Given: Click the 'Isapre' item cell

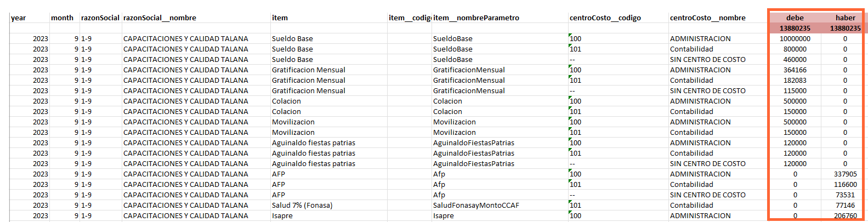Looking at the screenshot, I should pos(329,215).
